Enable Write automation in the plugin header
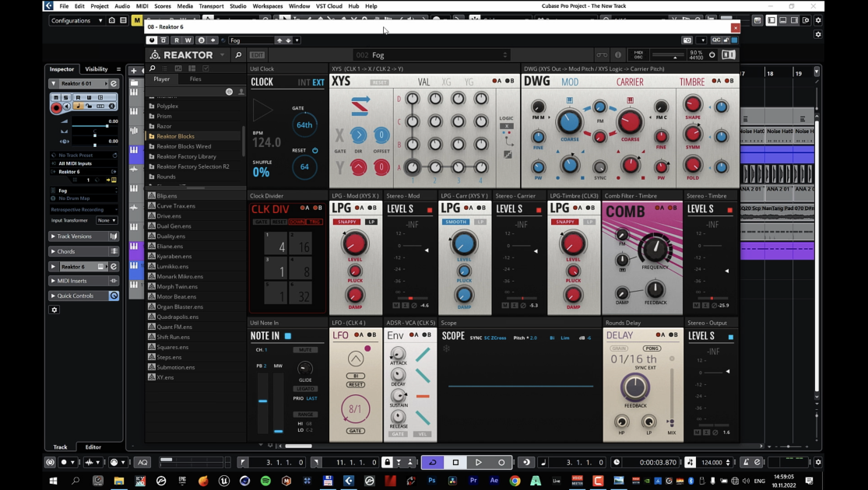Viewport: 868px width, 490px height. click(x=188, y=40)
